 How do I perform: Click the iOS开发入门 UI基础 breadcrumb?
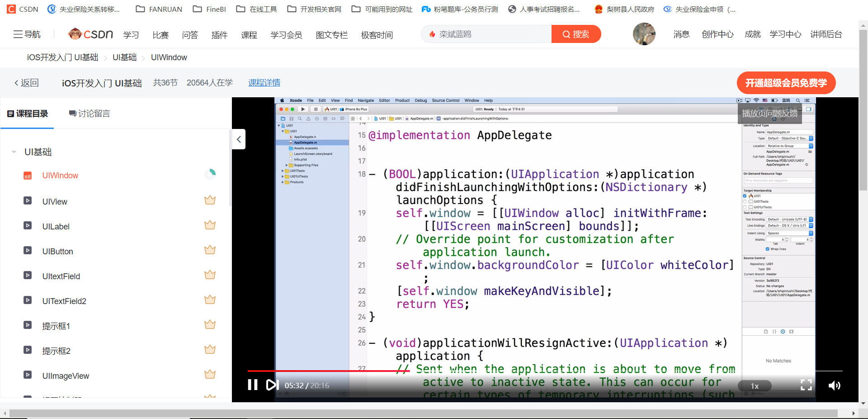pyautogui.click(x=62, y=57)
